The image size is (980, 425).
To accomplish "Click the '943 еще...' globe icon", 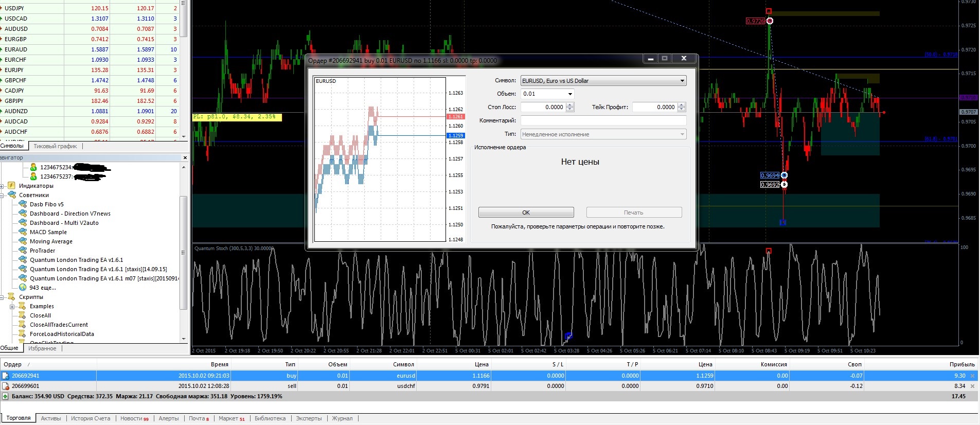I will pyautogui.click(x=23, y=287).
